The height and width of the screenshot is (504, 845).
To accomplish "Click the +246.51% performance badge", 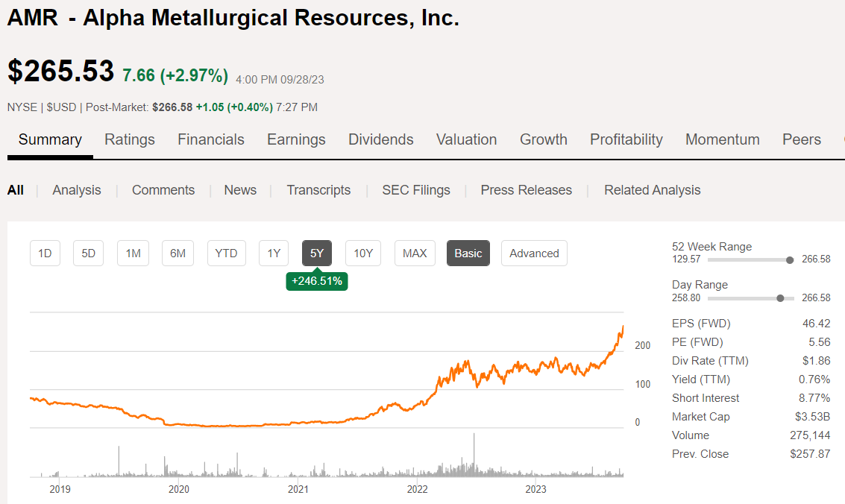I will [x=317, y=281].
